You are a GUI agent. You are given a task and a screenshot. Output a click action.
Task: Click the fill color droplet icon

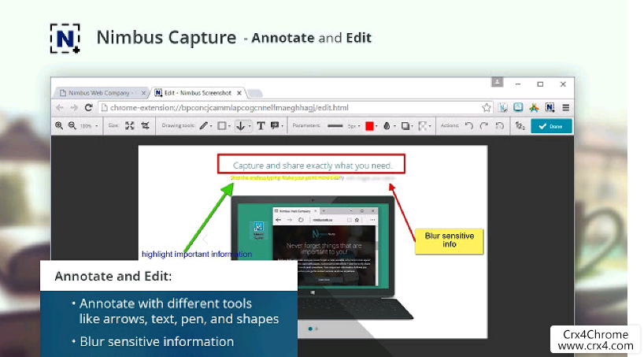pos(387,126)
